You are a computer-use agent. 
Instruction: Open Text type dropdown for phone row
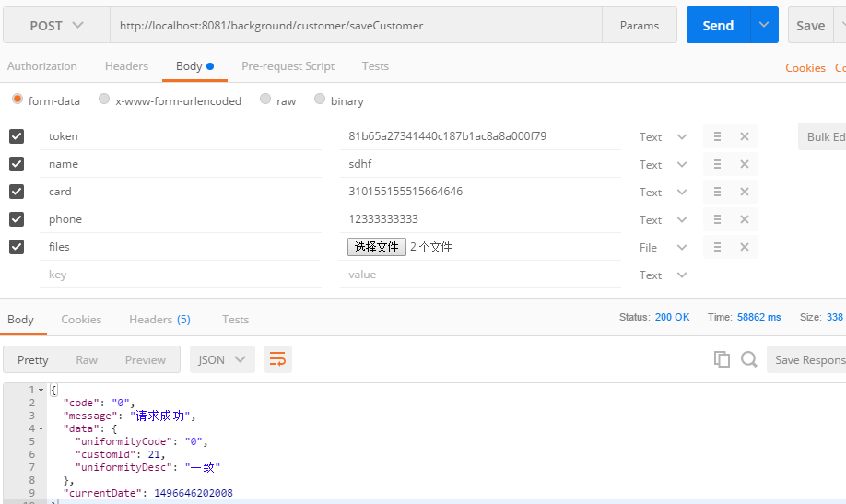click(x=681, y=219)
